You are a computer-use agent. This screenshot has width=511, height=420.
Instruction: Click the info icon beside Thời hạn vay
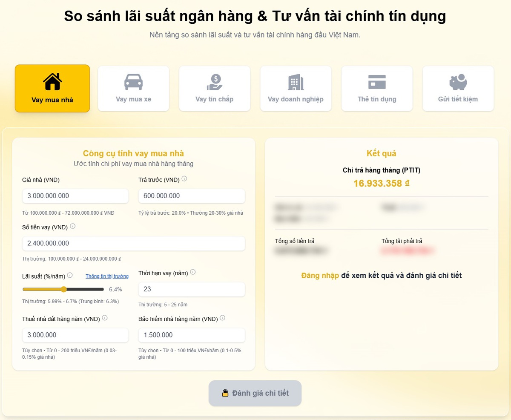point(193,272)
